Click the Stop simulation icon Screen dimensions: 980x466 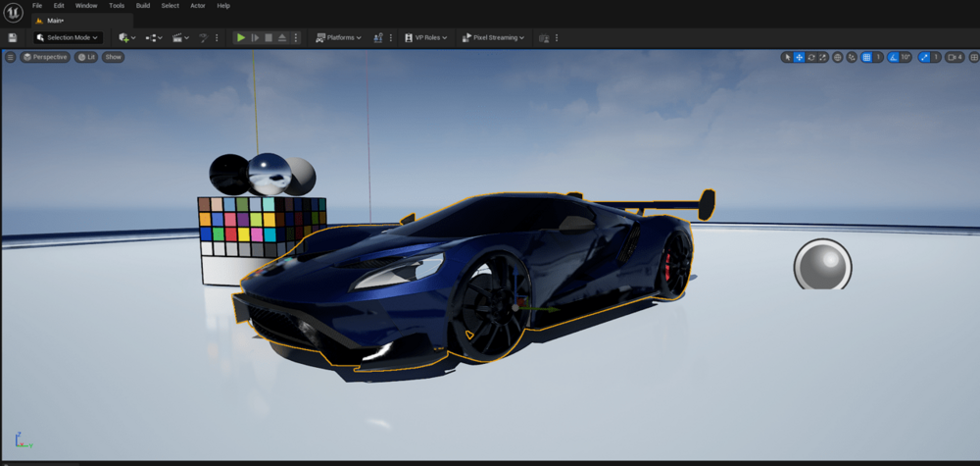tap(269, 37)
